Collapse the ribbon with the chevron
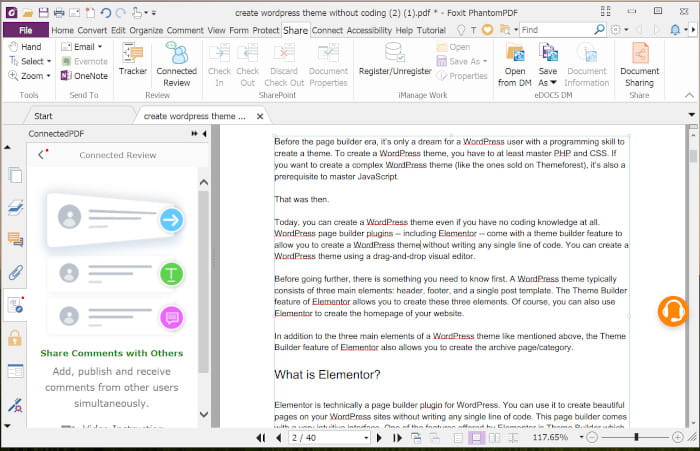 click(689, 95)
